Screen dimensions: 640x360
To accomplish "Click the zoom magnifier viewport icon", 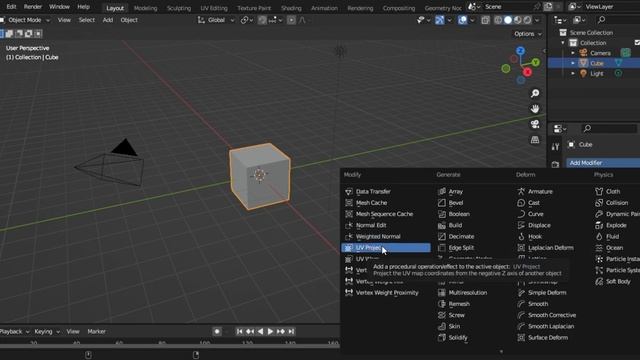I will (535, 93).
